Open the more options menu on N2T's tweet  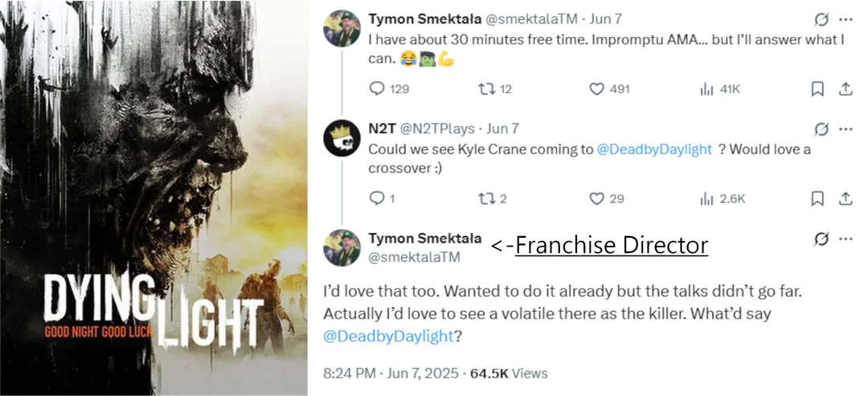(845, 129)
